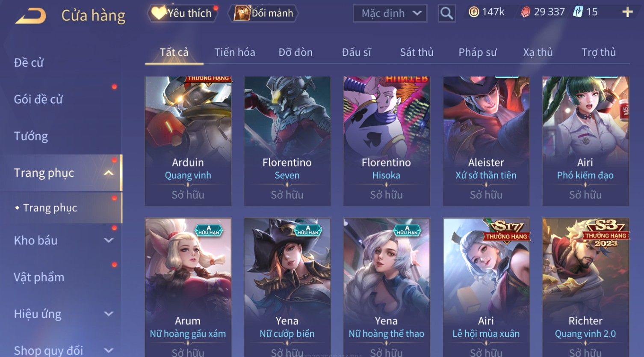Select the Florentino Hisoka skin card
This screenshot has height=357, width=644.
(386, 141)
